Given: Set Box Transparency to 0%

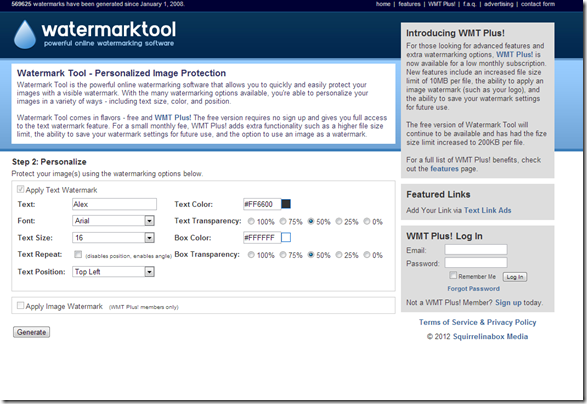Looking at the screenshot, I should pos(367,255).
